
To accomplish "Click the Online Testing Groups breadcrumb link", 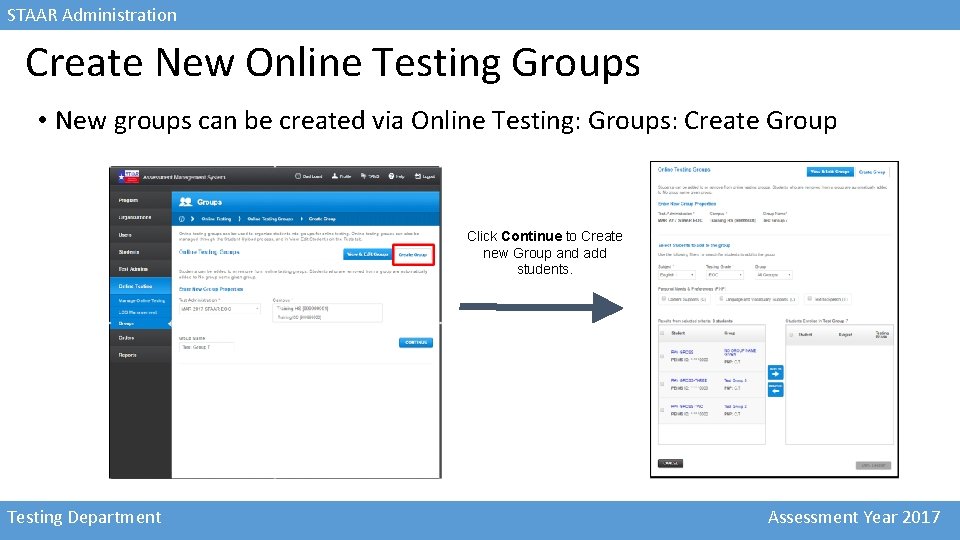I will point(270,219).
